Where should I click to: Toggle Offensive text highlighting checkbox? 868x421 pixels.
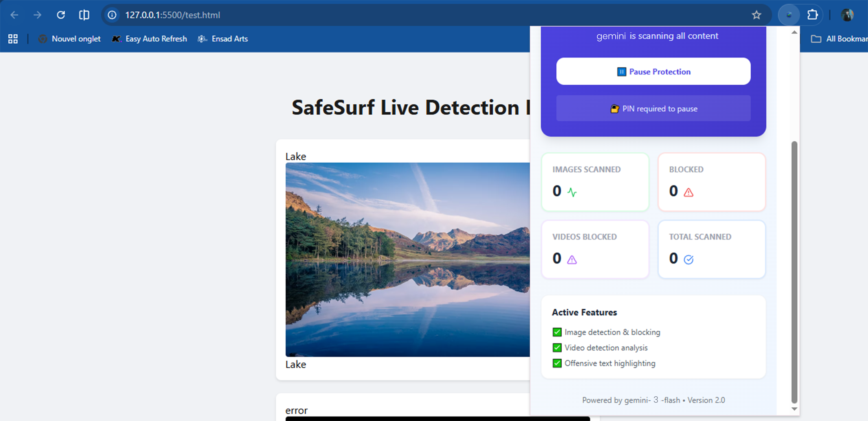tap(557, 363)
